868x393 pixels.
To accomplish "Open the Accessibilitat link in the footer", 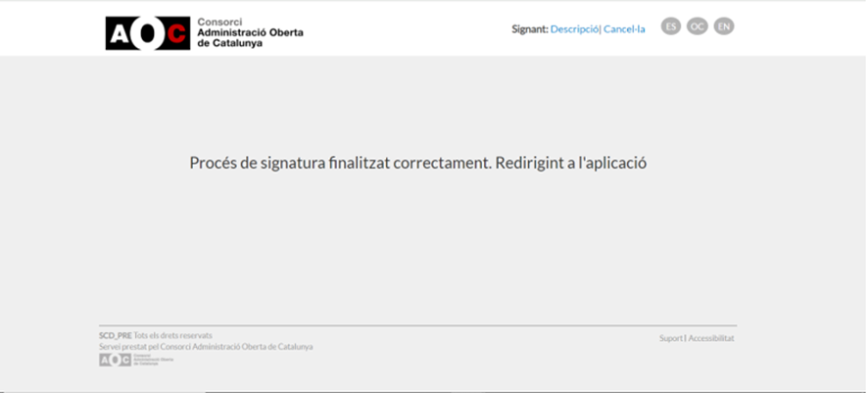I will click(x=711, y=338).
